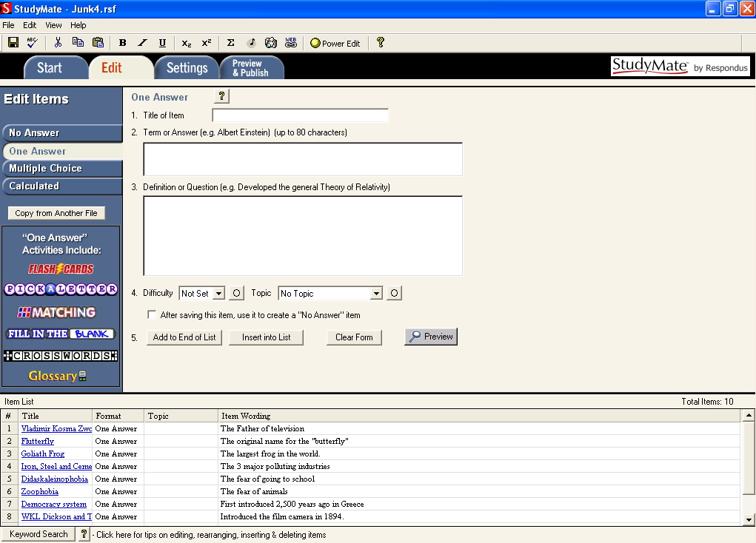
Task: Click the Term or Answer text box
Action: 303,159
